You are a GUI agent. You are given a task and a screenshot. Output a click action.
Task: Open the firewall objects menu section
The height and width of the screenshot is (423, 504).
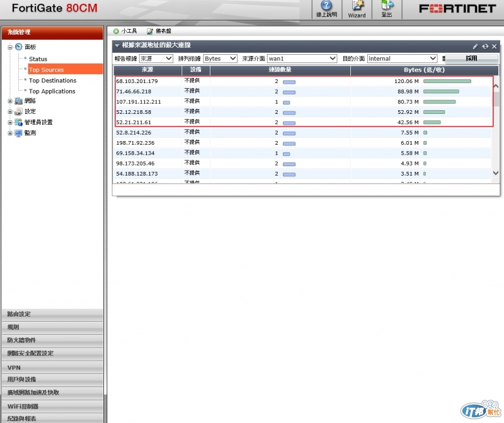52,340
